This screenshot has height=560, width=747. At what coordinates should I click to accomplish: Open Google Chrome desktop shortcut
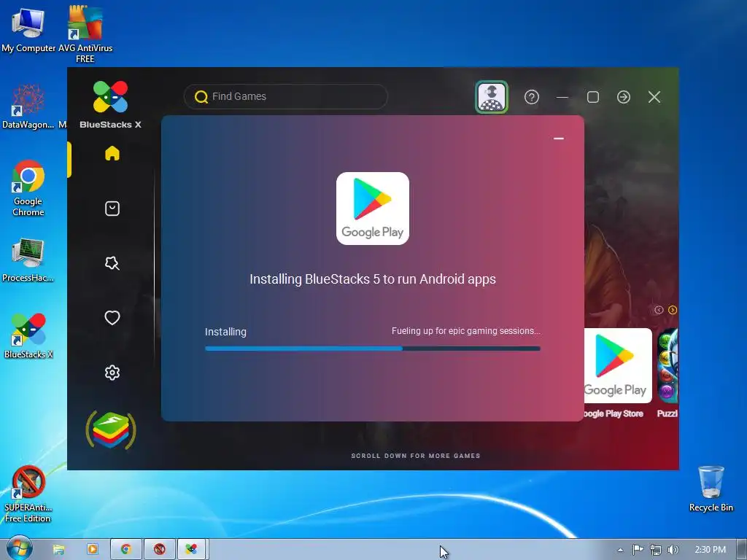pyautogui.click(x=28, y=189)
